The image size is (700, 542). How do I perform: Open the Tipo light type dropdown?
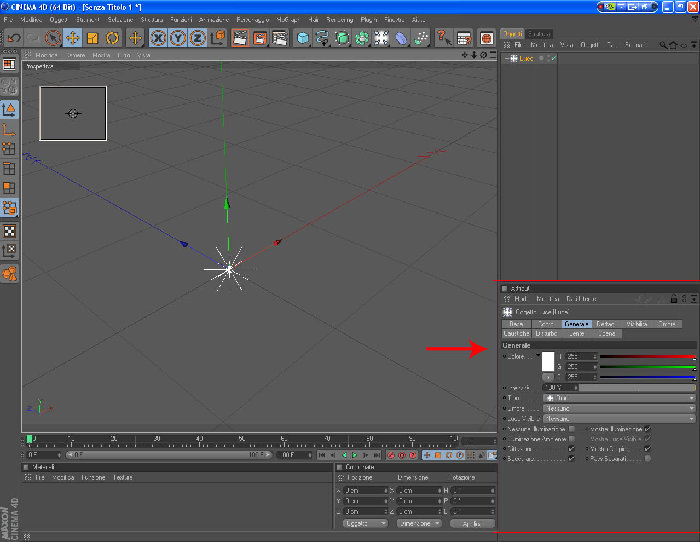(619, 398)
